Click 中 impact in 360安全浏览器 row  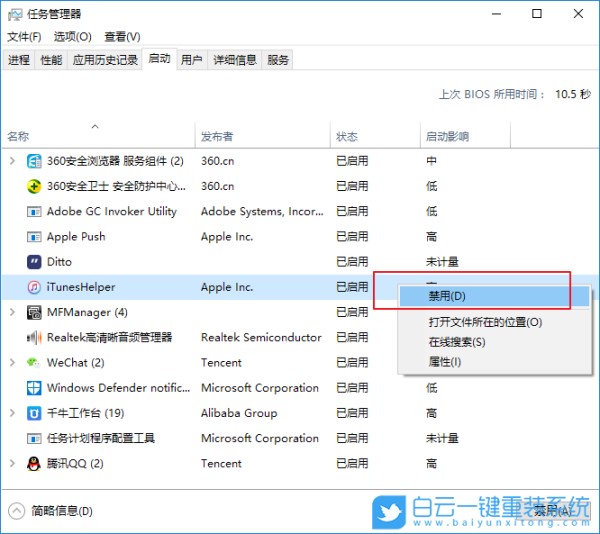[431, 161]
